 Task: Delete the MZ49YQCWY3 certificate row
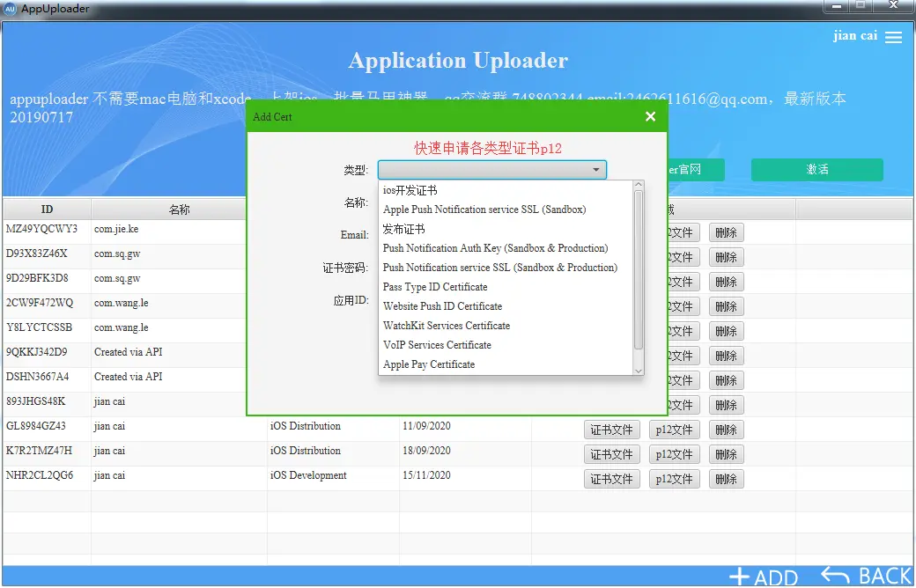click(x=726, y=232)
